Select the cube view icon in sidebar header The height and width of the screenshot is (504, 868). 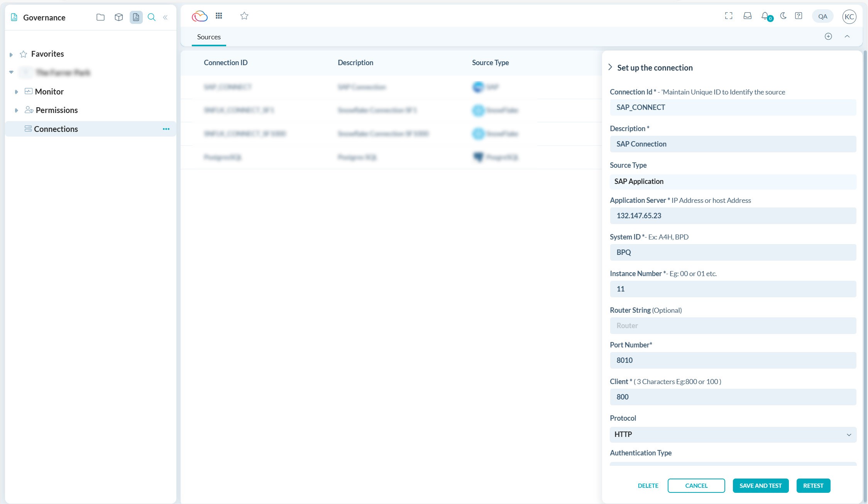(118, 17)
